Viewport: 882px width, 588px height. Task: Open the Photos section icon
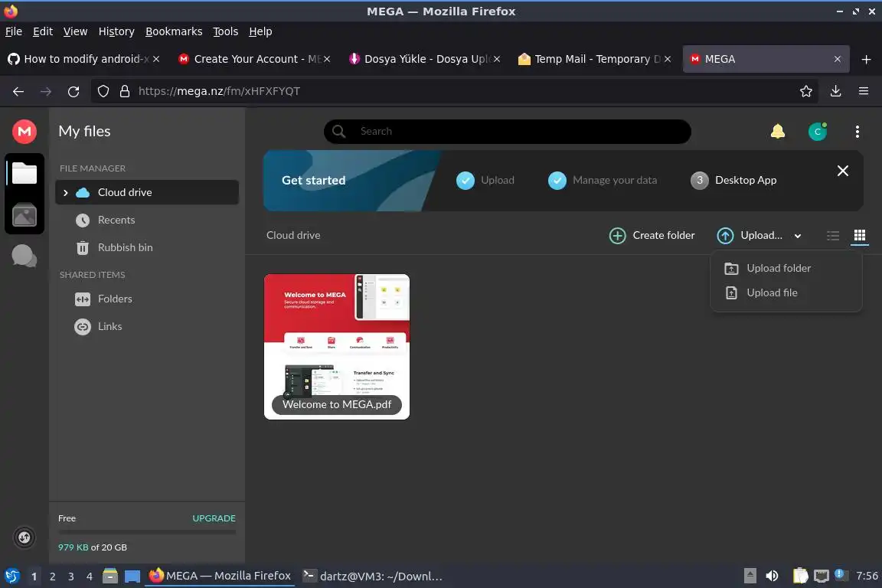coord(24,215)
